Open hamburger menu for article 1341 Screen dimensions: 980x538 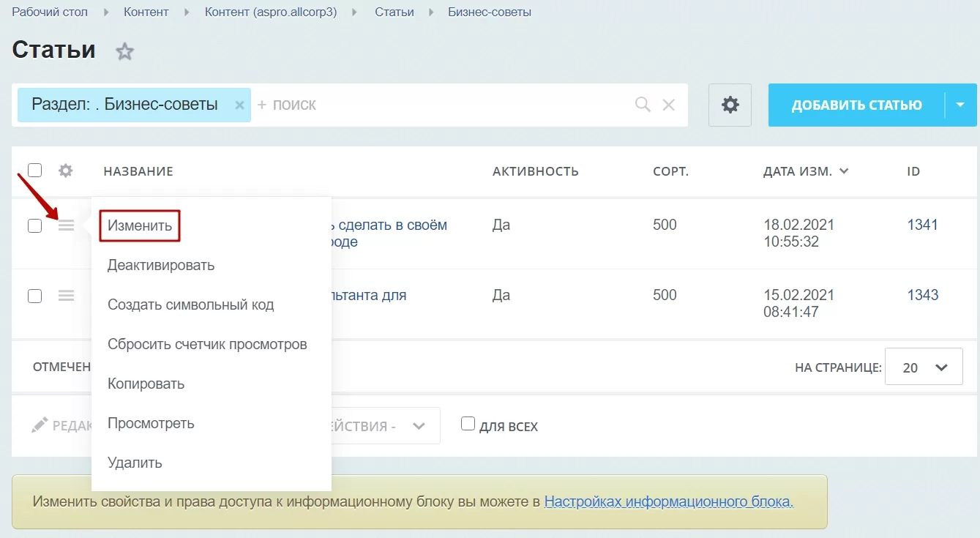click(67, 225)
